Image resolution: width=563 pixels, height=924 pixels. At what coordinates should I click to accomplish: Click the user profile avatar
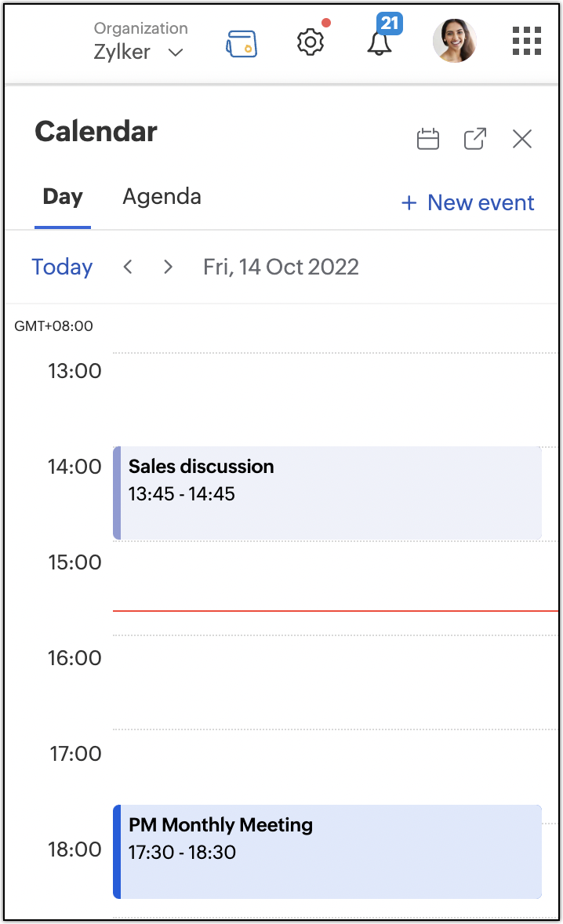click(x=455, y=41)
